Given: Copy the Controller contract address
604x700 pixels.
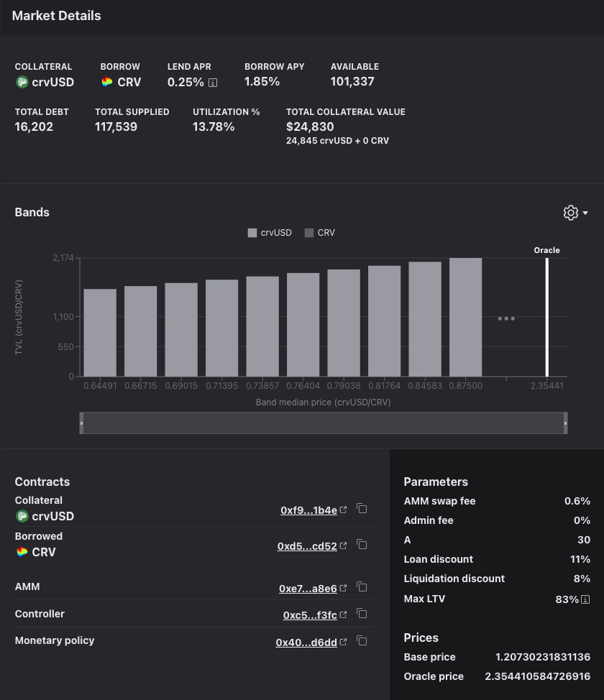Looking at the screenshot, I should coord(362,614).
